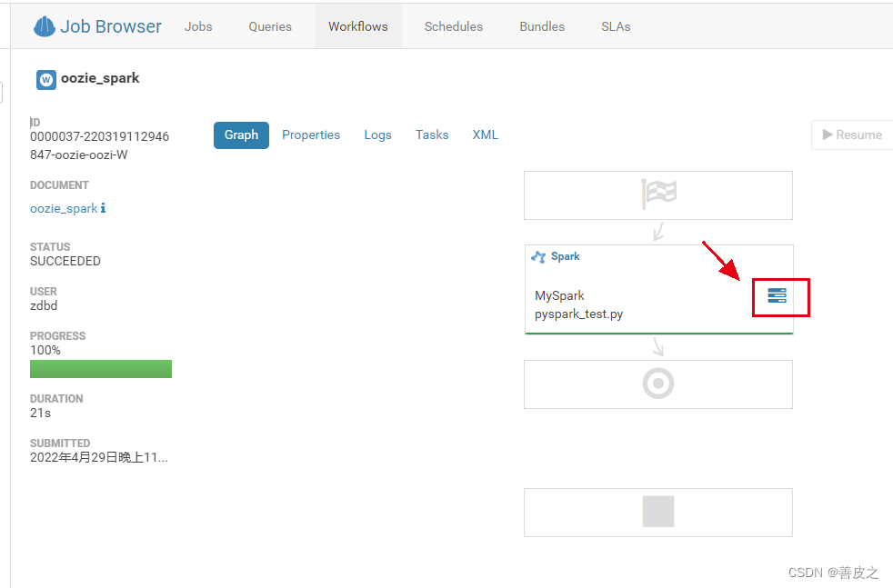Click the Spark node title link
893x588 pixels.
coord(566,256)
